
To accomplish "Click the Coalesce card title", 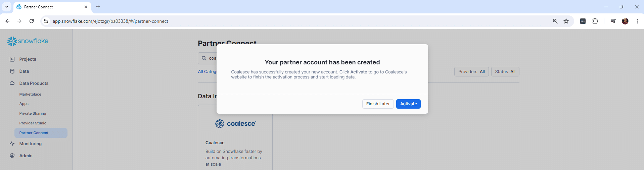I will [x=215, y=143].
